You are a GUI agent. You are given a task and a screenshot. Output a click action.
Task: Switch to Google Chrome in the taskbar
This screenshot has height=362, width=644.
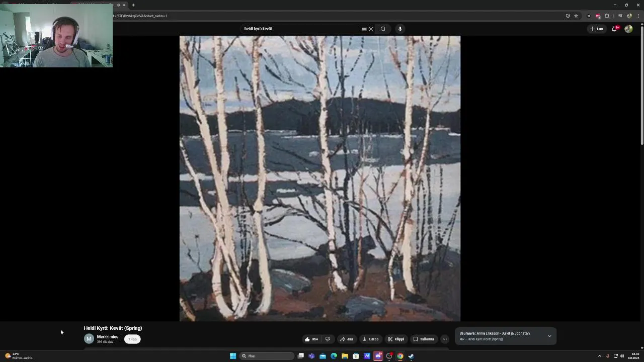[400, 356]
